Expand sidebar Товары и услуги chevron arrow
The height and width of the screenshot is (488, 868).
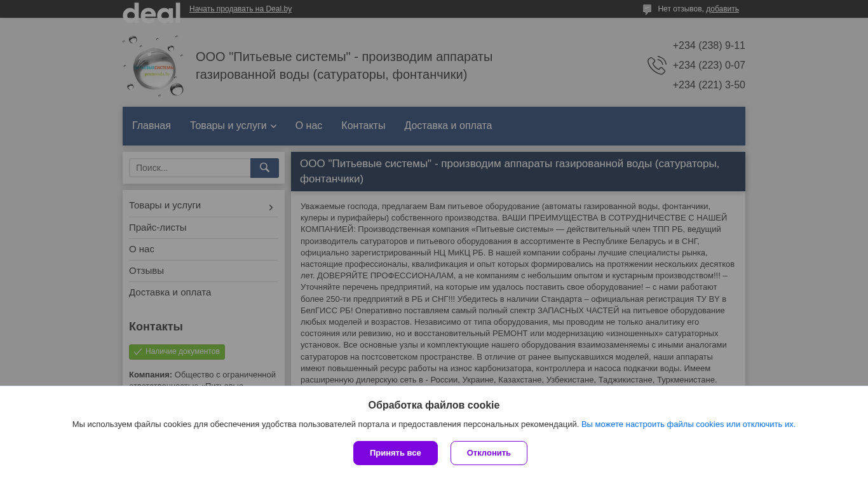click(271, 207)
